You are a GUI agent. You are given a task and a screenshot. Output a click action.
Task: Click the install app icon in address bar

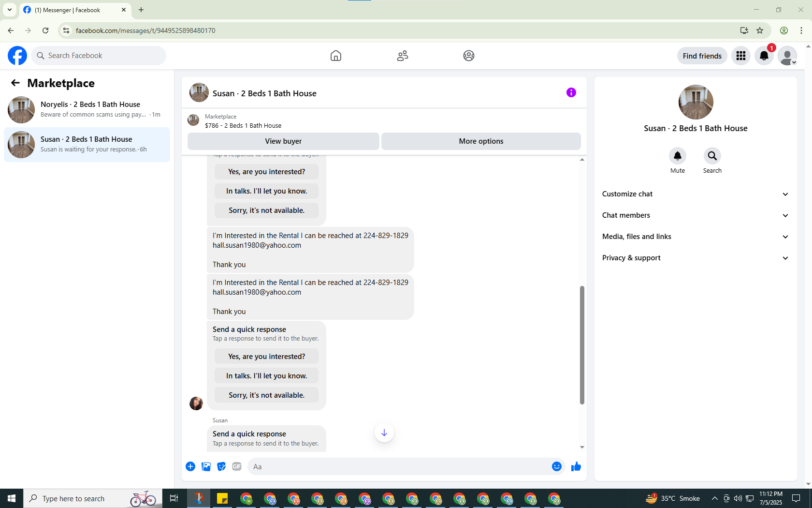click(744, 30)
